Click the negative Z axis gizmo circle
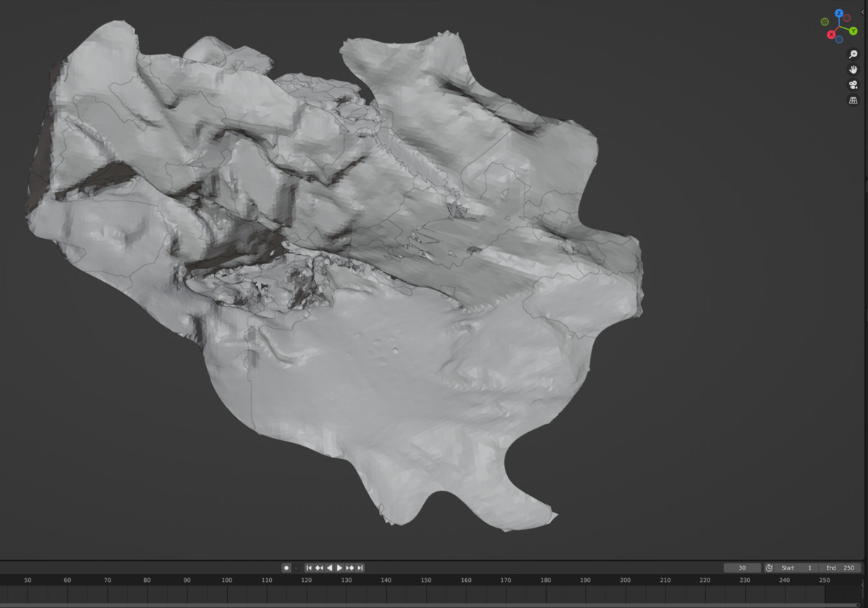Image resolution: width=868 pixels, height=608 pixels. [x=839, y=39]
